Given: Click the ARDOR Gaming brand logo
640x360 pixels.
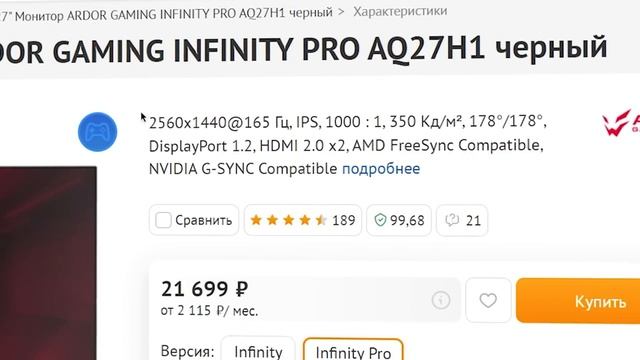Looking at the screenshot, I should tap(621, 122).
